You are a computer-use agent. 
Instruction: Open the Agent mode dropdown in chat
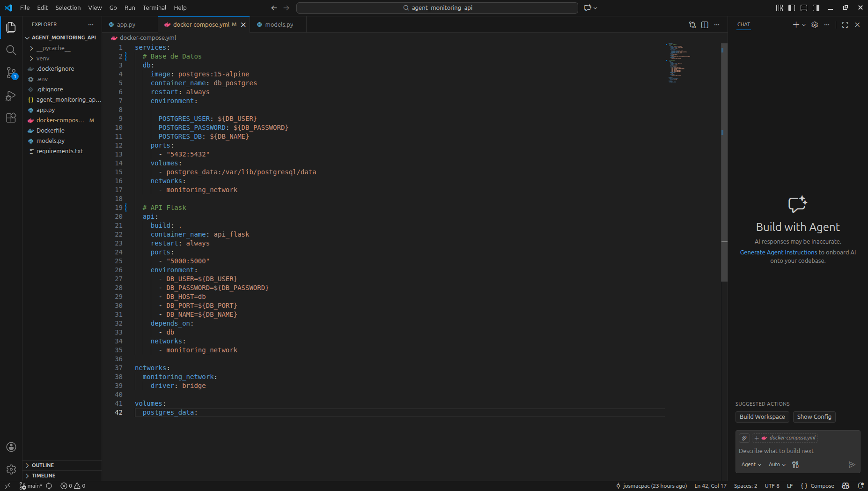click(751, 464)
